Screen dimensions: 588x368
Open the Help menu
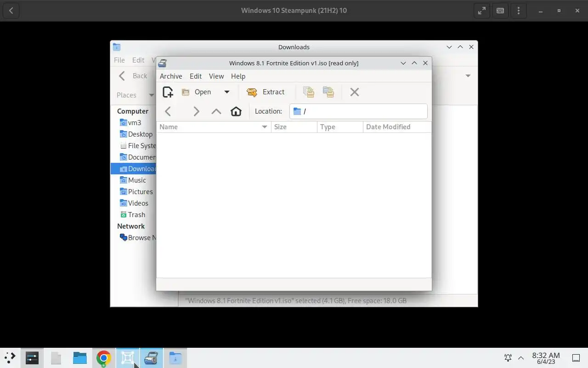tap(238, 76)
